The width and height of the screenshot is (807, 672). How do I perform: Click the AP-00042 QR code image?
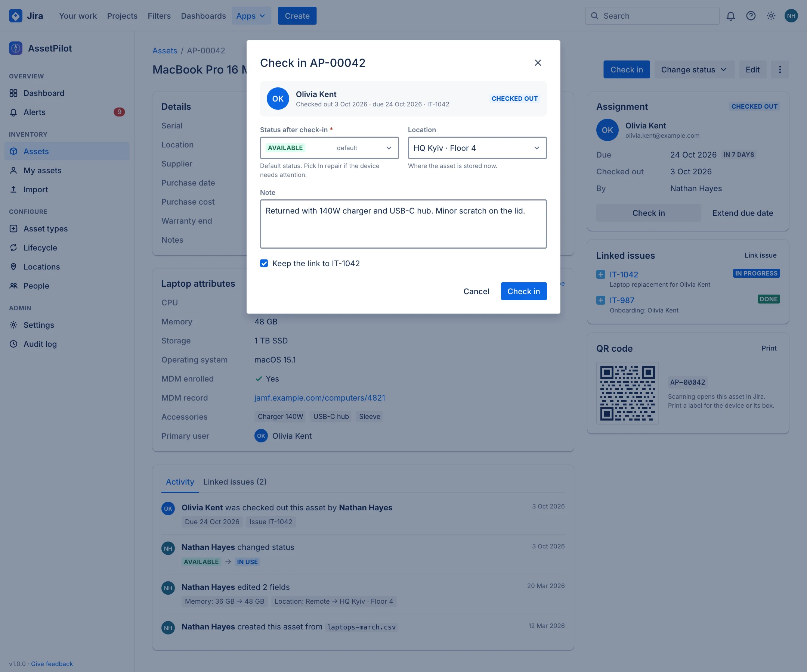coord(628,393)
